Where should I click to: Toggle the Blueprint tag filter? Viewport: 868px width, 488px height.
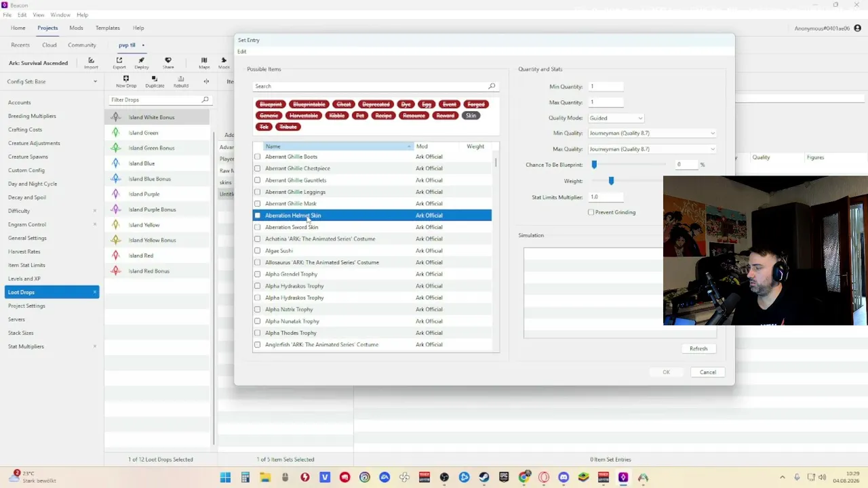coord(271,104)
